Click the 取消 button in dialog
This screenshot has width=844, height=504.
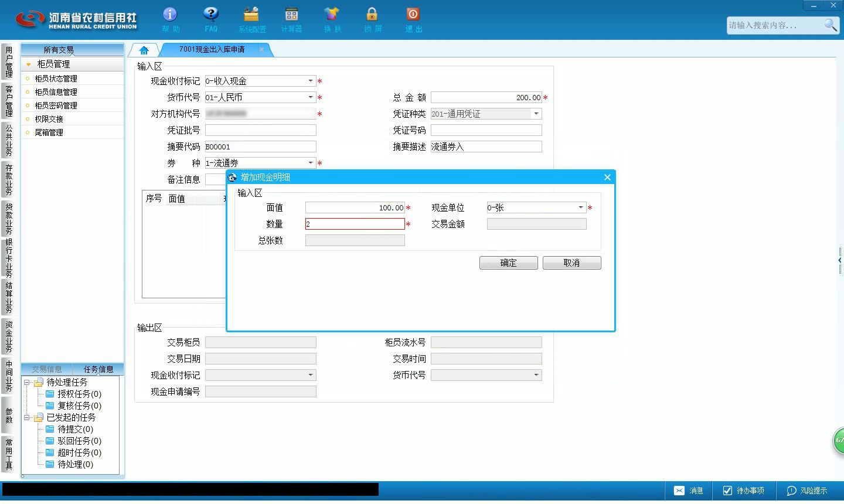point(572,263)
